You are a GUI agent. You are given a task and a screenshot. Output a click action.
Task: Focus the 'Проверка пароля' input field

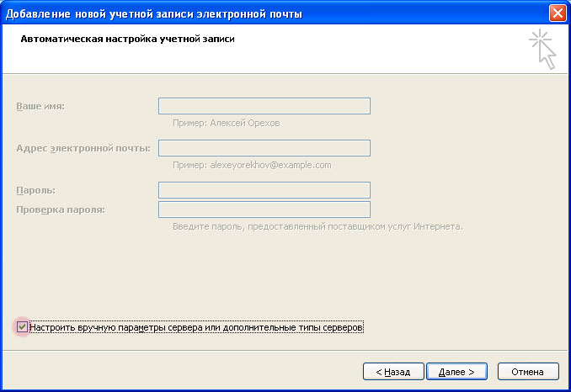264,209
